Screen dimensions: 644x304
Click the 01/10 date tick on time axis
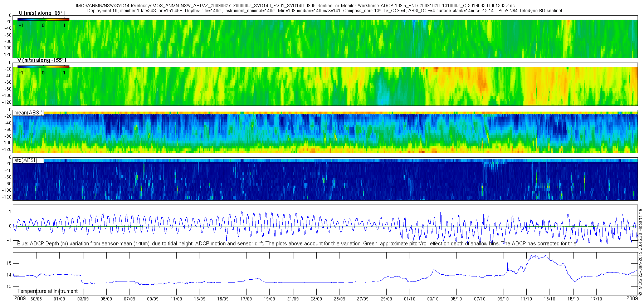(x=410, y=299)
